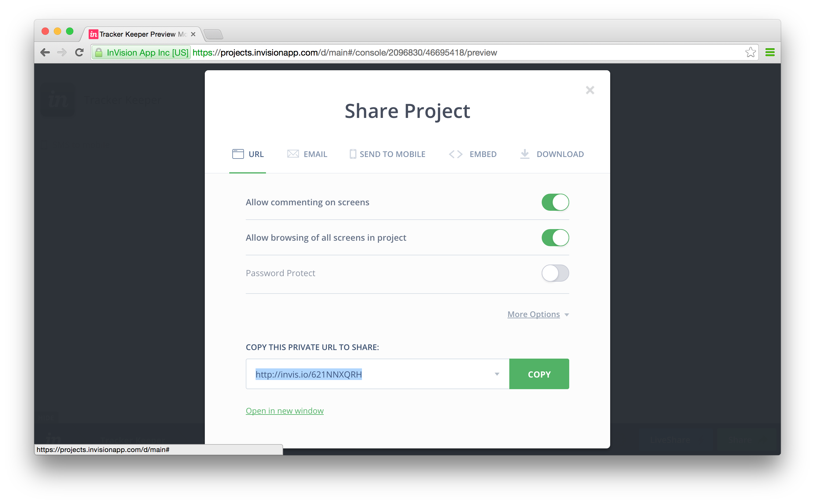Click the Email envelope icon
Image resolution: width=815 pixels, height=504 pixels.
point(293,154)
